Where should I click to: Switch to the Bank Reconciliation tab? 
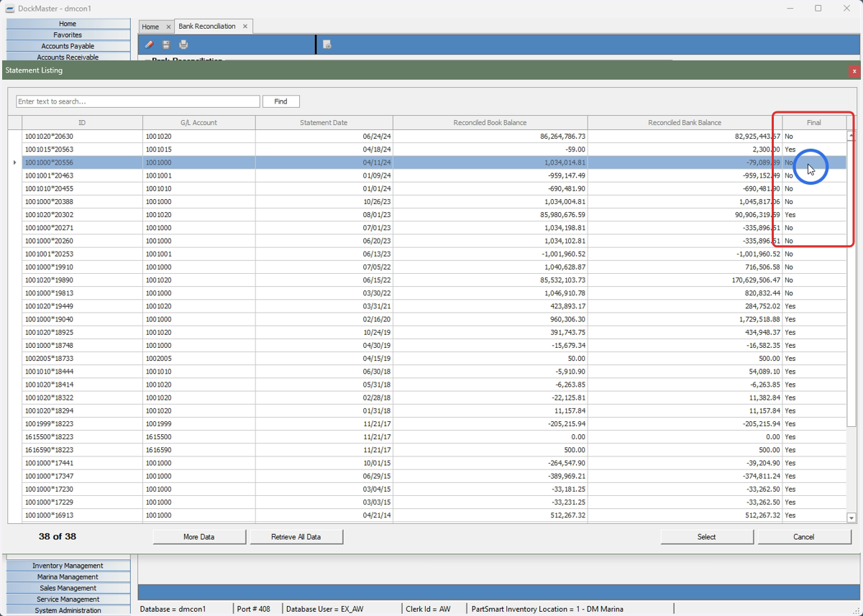(207, 27)
